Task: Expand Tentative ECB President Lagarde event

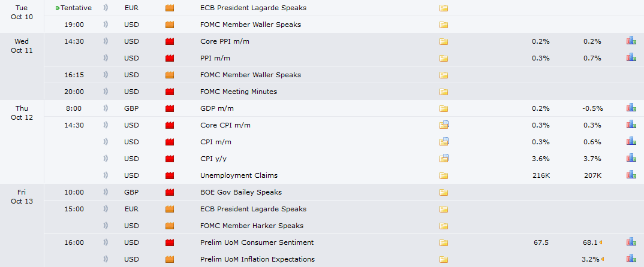Action: coord(58,8)
